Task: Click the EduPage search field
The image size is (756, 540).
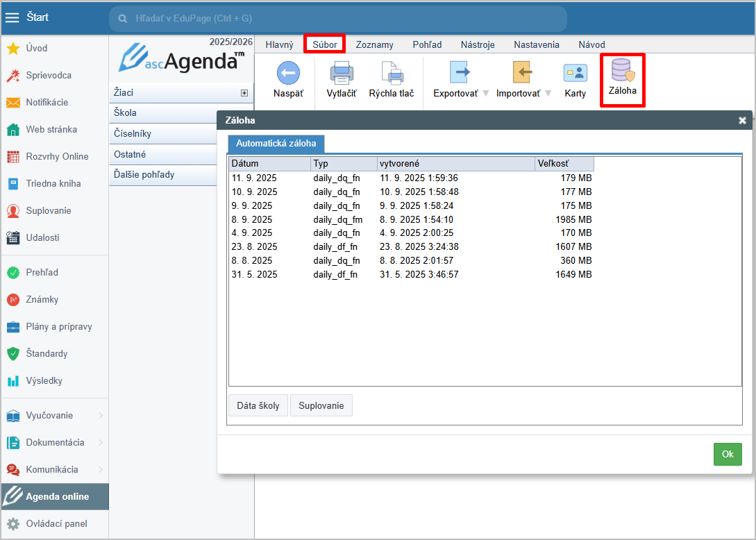Action: [338, 19]
